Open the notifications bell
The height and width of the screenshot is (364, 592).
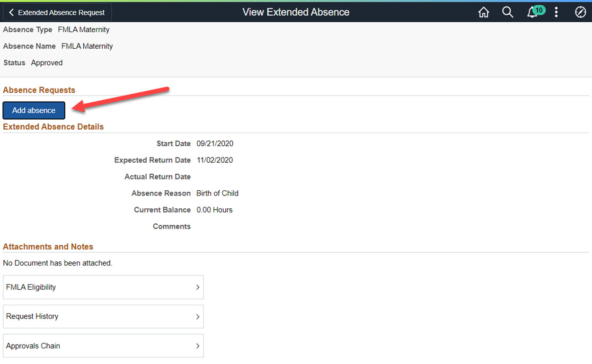(532, 13)
